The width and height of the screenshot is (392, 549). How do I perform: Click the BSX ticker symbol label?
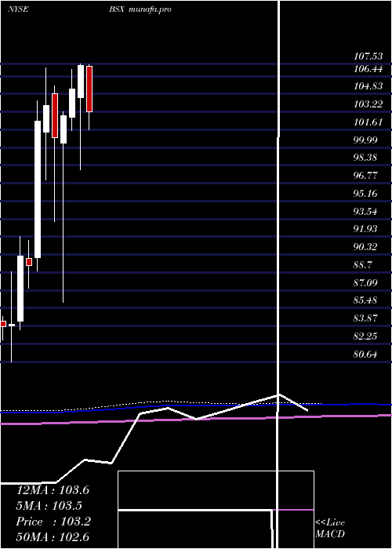point(117,9)
